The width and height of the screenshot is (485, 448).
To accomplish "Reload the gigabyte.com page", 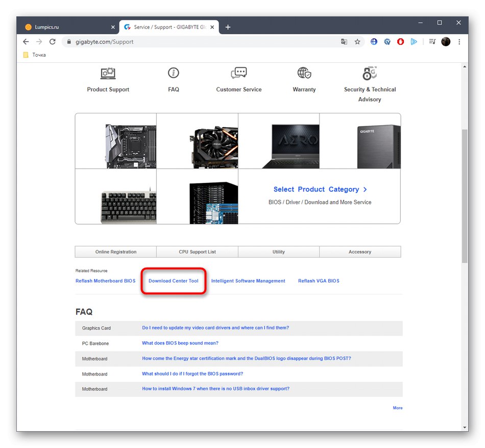I will point(52,41).
